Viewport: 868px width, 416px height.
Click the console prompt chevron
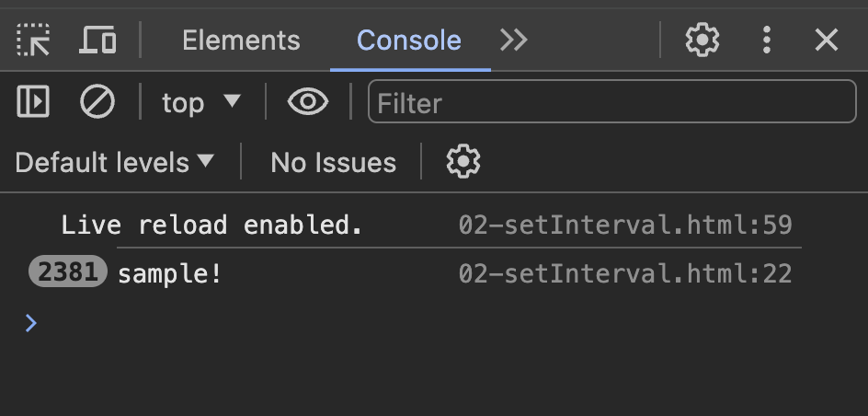tap(31, 322)
